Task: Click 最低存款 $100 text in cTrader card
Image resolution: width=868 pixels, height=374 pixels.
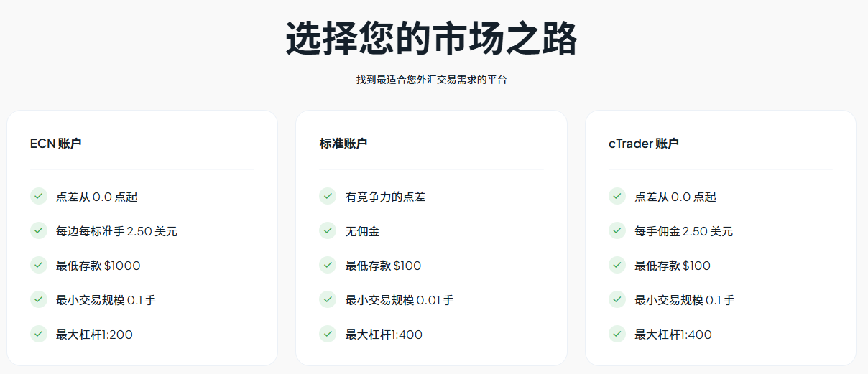Action: point(673,266)
